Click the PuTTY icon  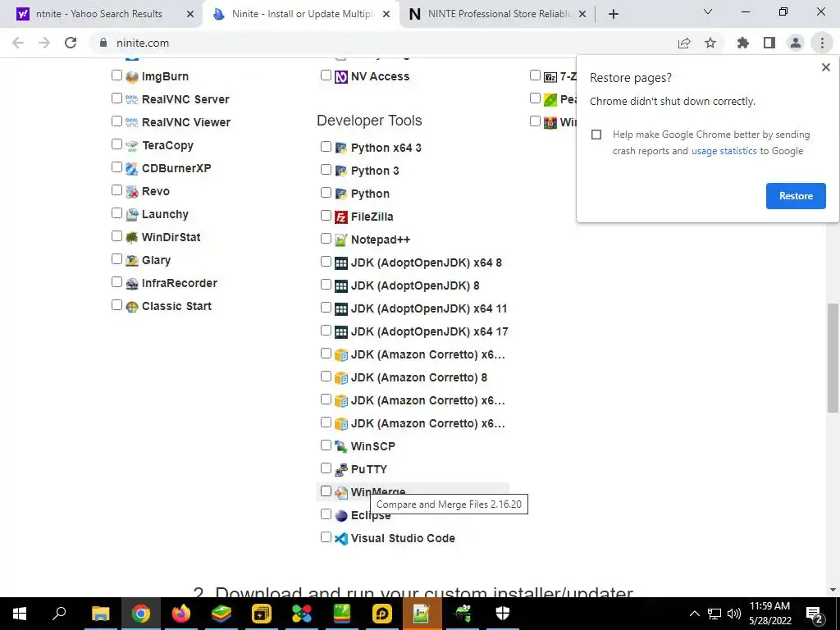[x=341, y=469]
